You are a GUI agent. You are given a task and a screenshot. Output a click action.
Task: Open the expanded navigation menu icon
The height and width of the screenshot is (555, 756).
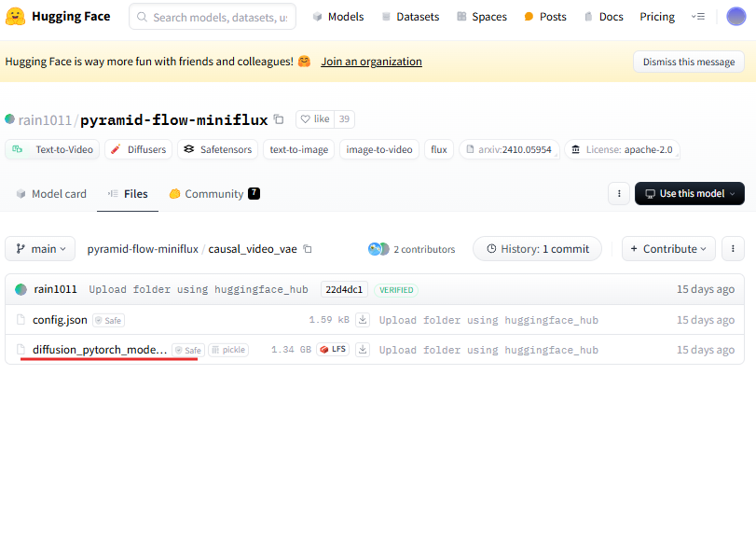pyautogui.click(x=697, y=17)
